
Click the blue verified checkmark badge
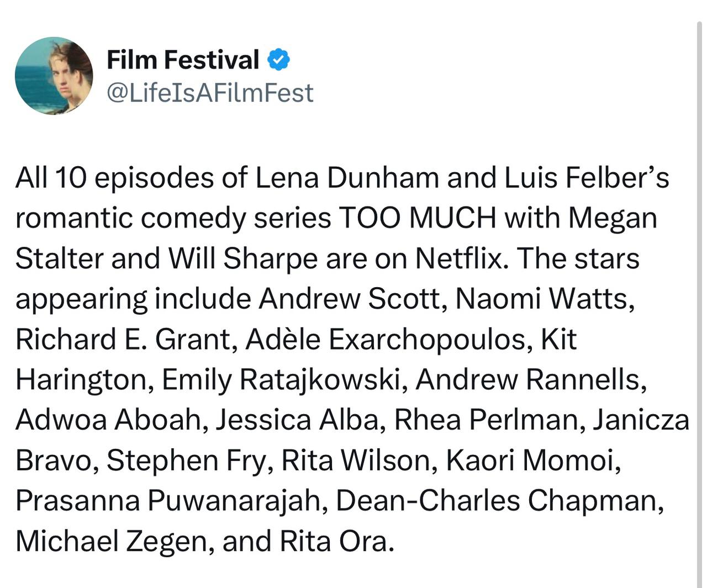pos(279,60)
